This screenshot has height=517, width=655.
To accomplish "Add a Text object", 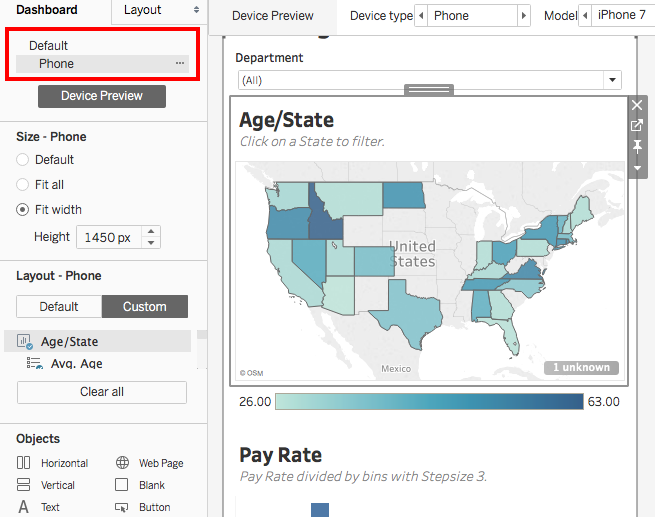I will (38, 507).
